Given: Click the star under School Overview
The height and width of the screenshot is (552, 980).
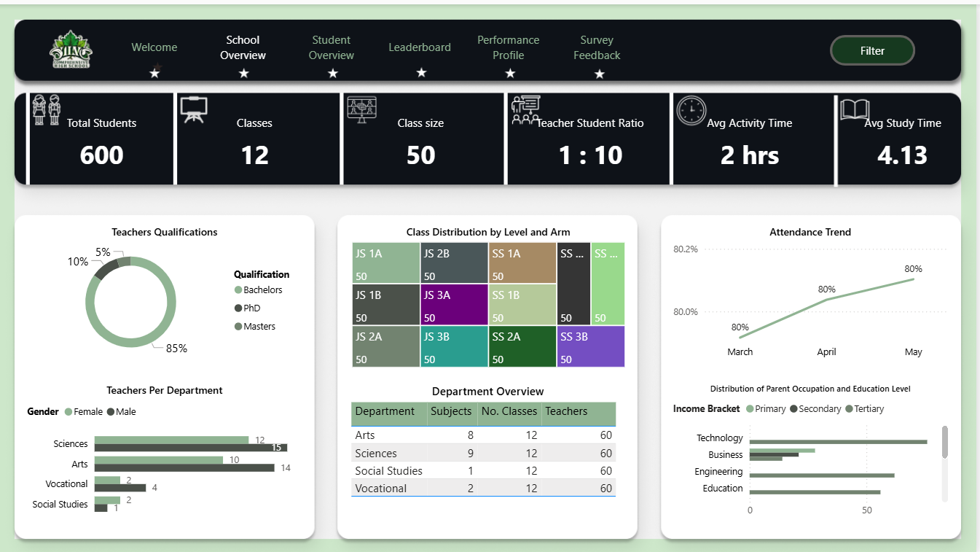Looking at the screenshot, I should coord(243,72).
